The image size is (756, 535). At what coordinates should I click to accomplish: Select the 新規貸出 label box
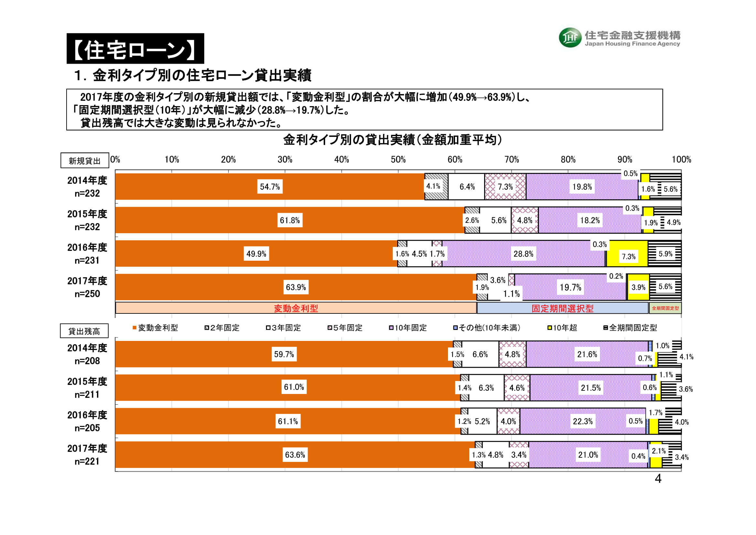(85, 161)
